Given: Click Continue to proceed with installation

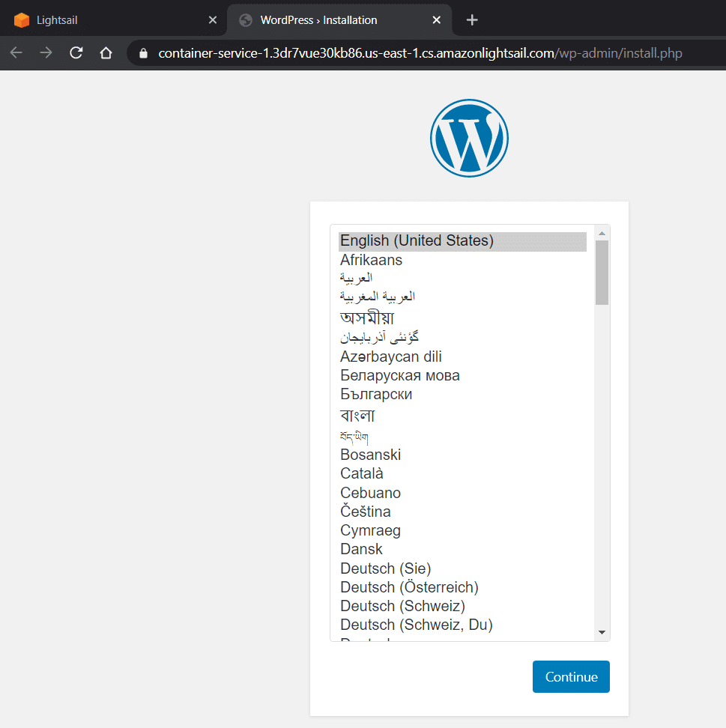Looking at the screenshot, I should [x=571, y=676].
